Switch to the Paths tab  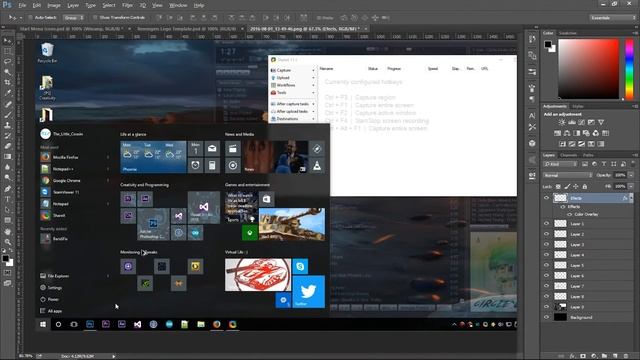click(588, 155)
